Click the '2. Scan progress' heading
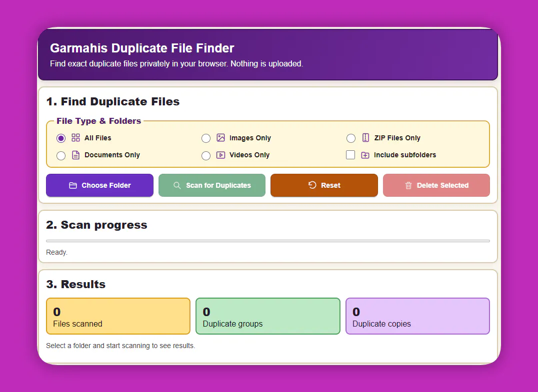Image resolution: width=538 pixels, height=392 pixels. 97,225
